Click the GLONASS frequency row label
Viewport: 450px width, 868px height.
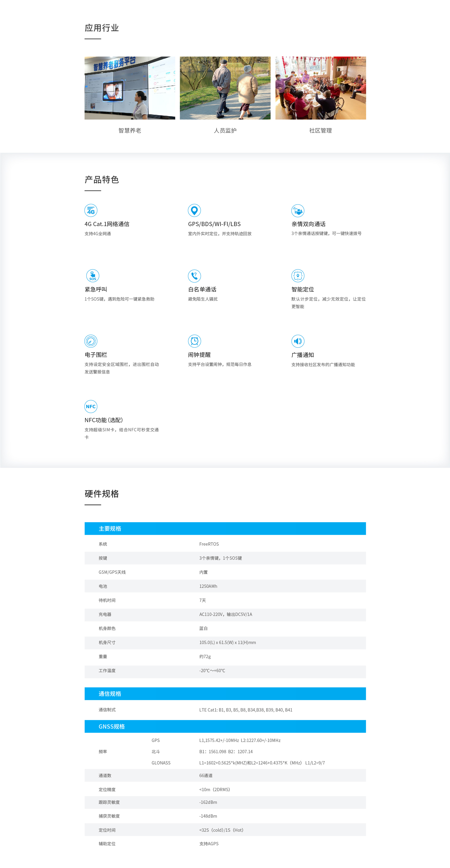pos(161,763)
